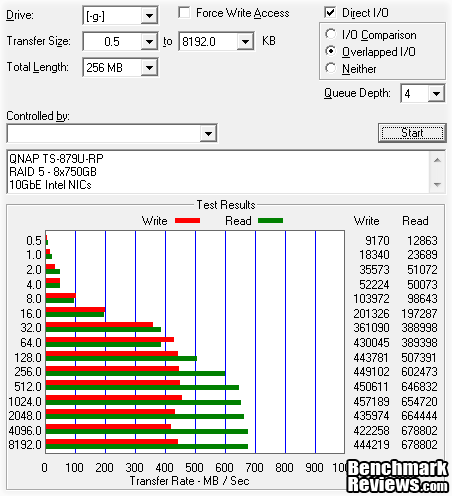This screenshot has height=496, width=452.
Task: Click the Read value 51072 for 2.0 KB
Action: [x=422, y=270]
